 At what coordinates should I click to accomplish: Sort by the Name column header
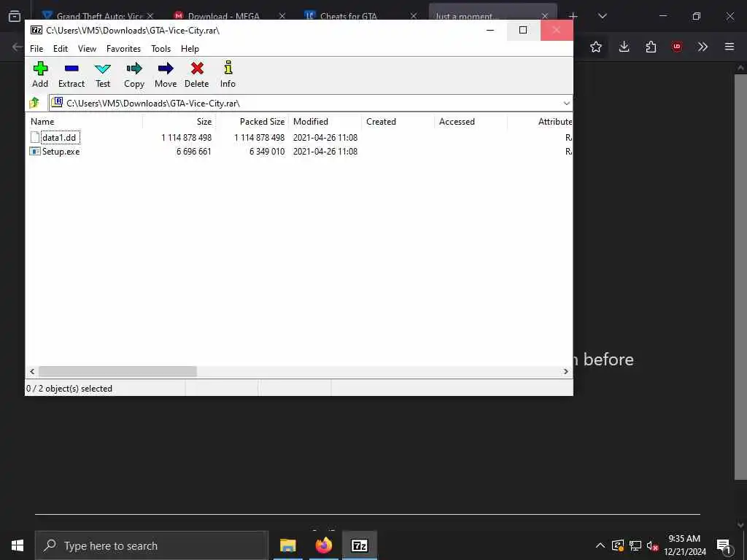[x=84, y=122]
